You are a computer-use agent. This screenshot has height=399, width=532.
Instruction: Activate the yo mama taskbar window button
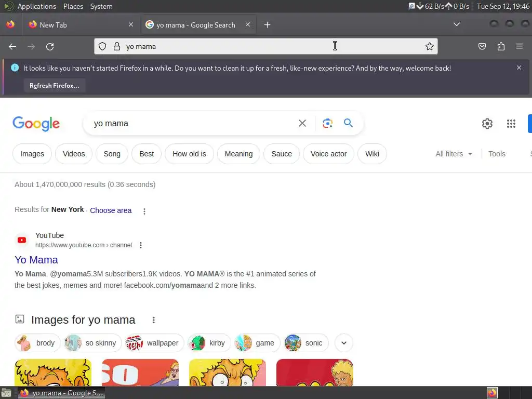point(61,393)
